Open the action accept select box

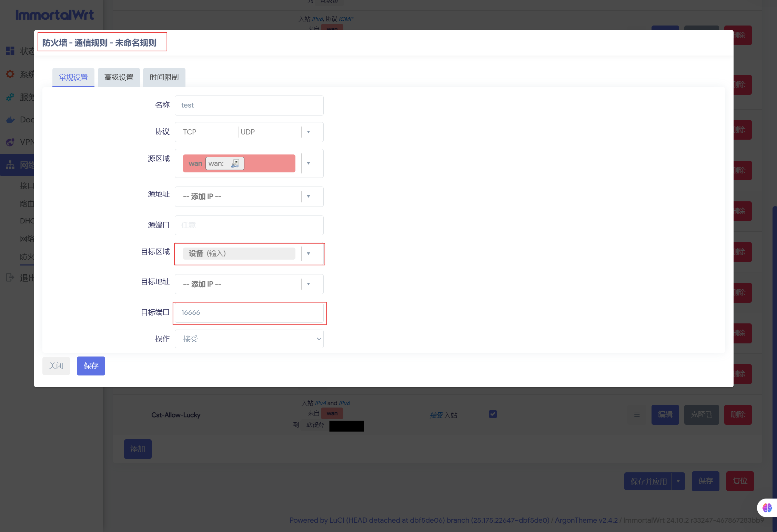[249, 339]
